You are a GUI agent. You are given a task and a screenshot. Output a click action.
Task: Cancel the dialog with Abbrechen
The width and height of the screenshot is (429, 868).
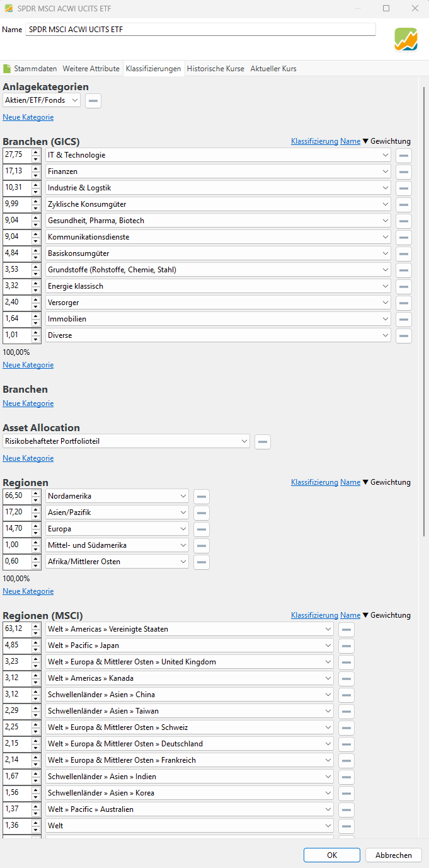tap(394, 855)
